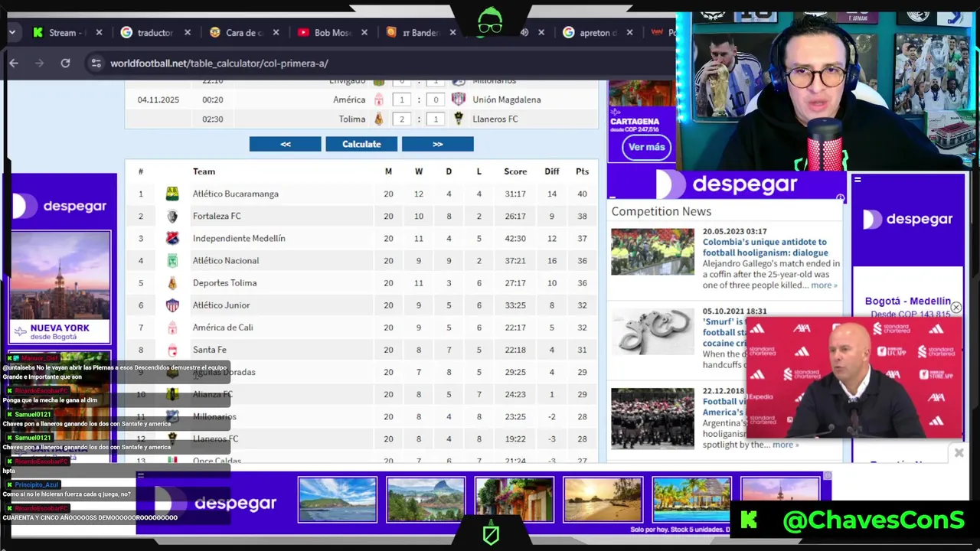Open América de Cali team link
Viewport: 980px width, 551px height.
[x=223, y=327]
